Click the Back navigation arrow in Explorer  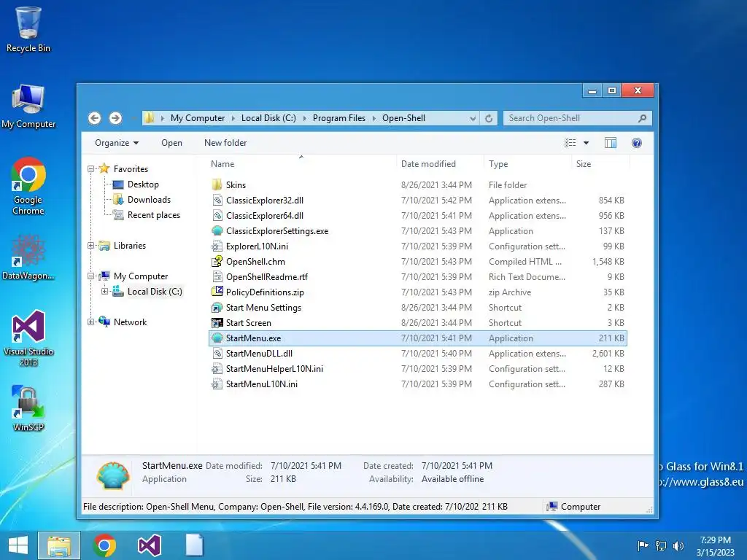pos(94,118)
